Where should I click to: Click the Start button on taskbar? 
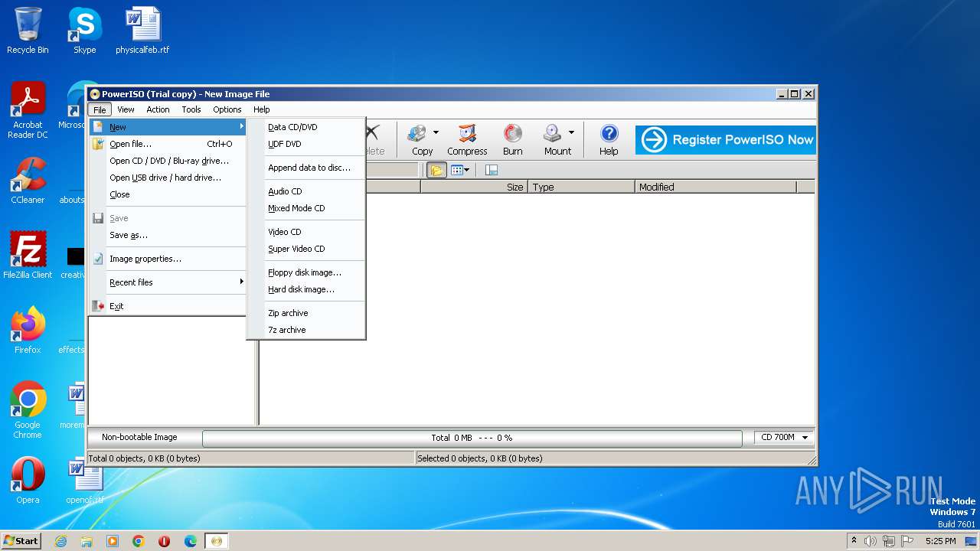[21, 540]
